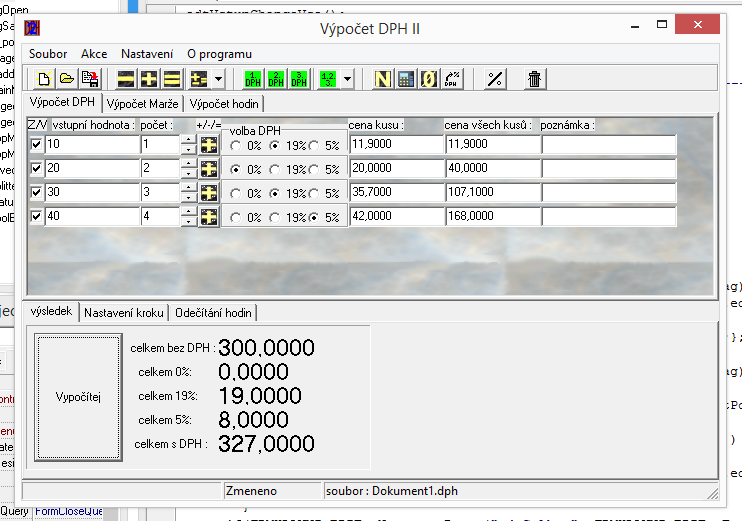742x521 pixels.
Task: Click the yellow minus toolbar icon
Action: [x=126, y=79]
